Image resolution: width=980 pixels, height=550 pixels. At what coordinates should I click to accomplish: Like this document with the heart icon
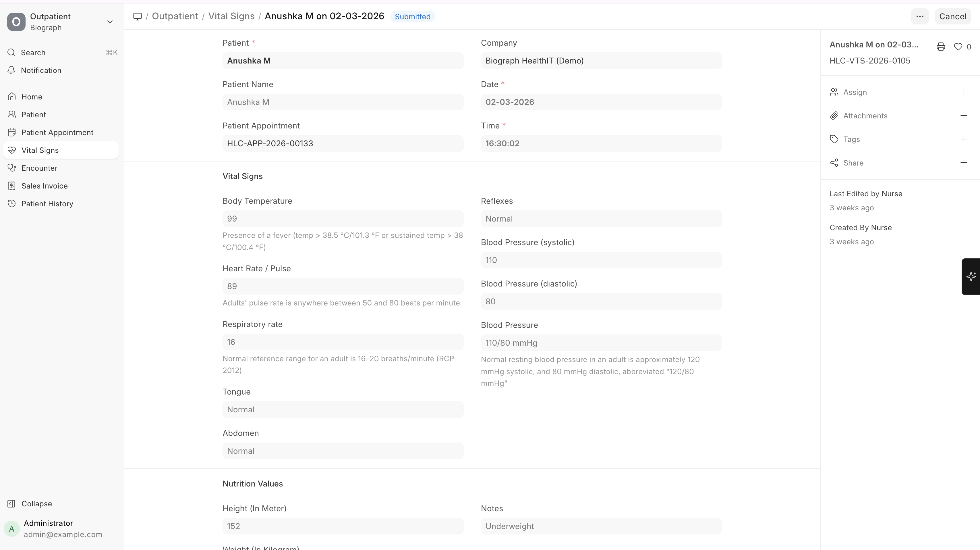pyautogui.click(x=958, y=47)
